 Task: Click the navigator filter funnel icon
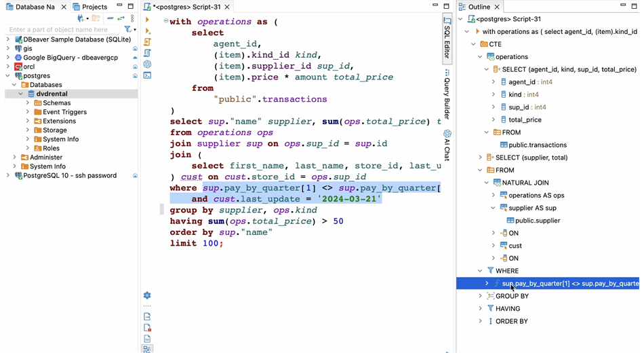point(127,29)
